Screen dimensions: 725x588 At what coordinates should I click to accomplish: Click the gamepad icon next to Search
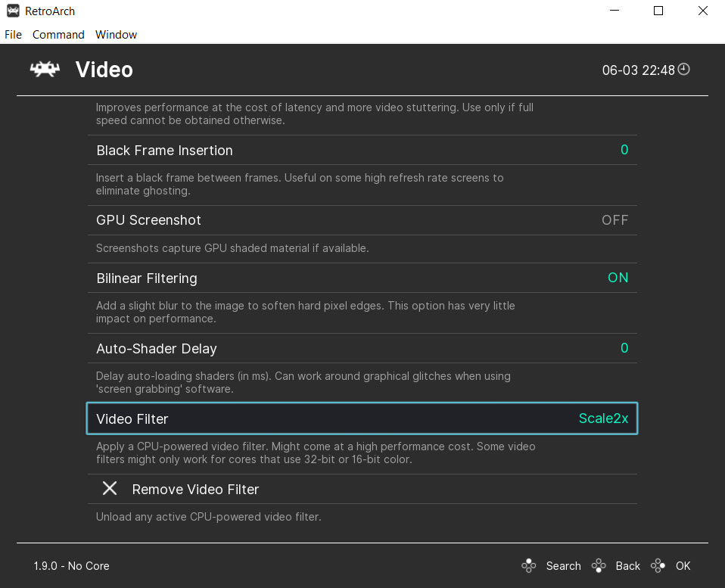point(528,565)
